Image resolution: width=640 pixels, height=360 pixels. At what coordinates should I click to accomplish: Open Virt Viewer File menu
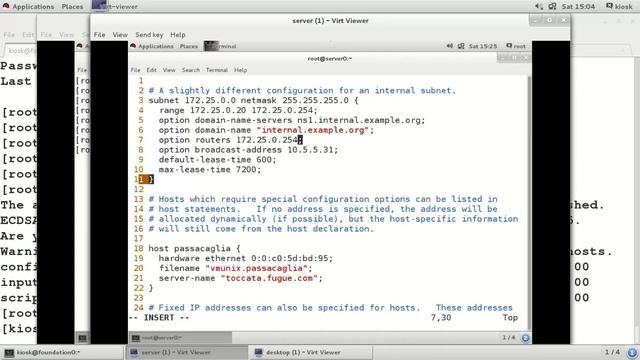99,35
